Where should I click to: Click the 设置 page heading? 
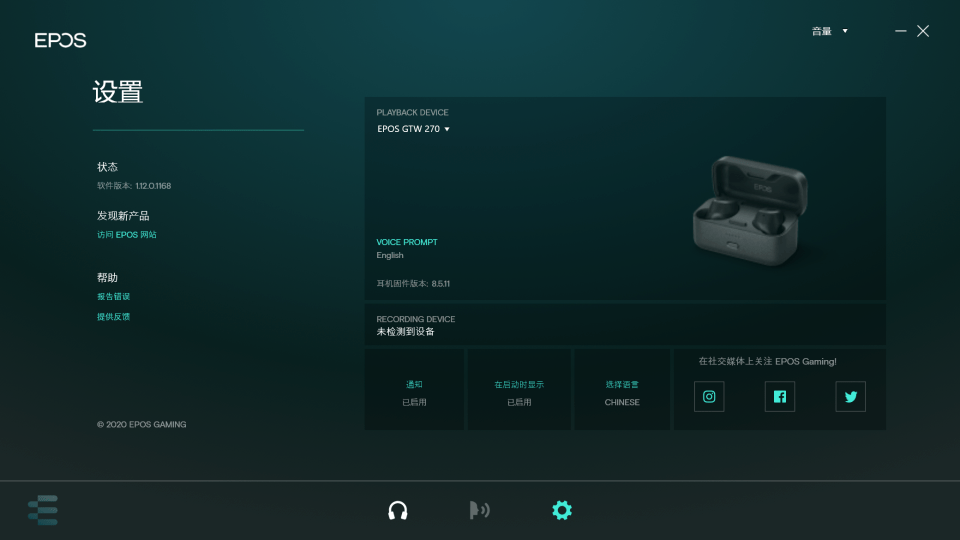[x=118, y=92]
